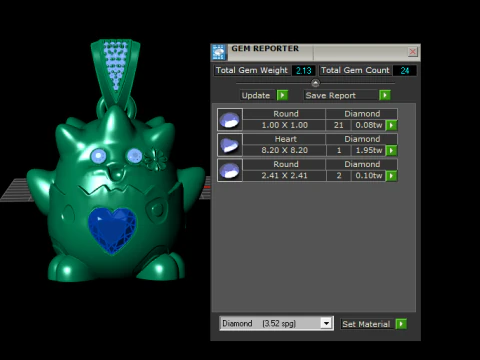Click the Gem Reporter title bar icon
The height and width of the screenshot is (360, 480).
point(219,52)
